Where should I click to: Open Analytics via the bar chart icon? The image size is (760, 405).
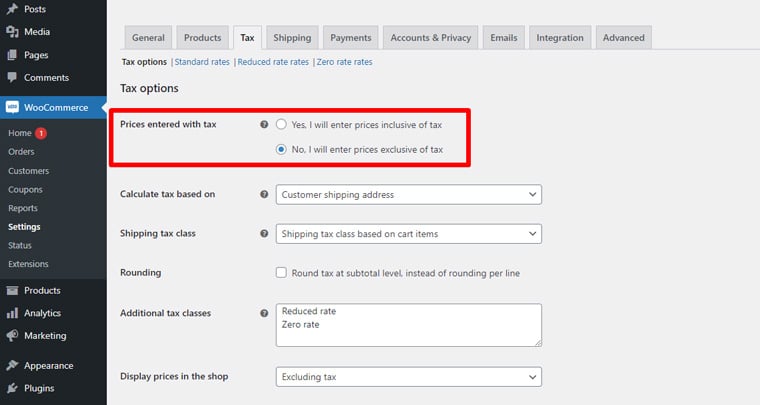coord(11,313)
